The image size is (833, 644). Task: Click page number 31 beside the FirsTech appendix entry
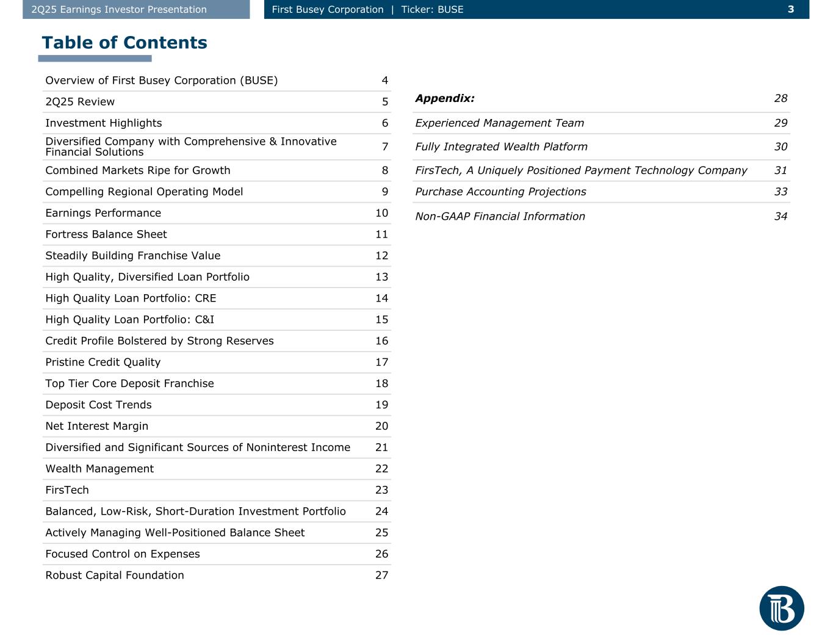781,171
